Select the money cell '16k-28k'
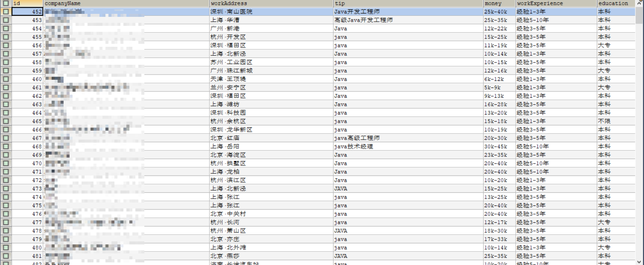 (x=499, y=104)
